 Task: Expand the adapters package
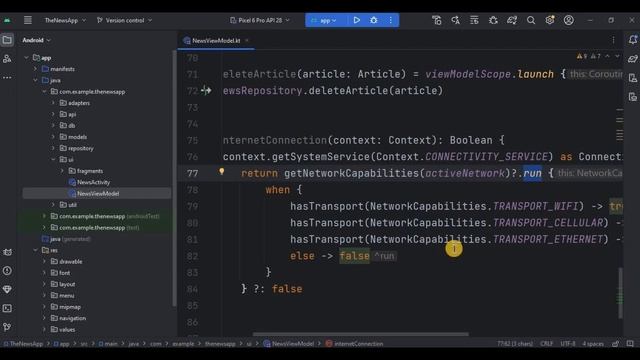[53, 103]
